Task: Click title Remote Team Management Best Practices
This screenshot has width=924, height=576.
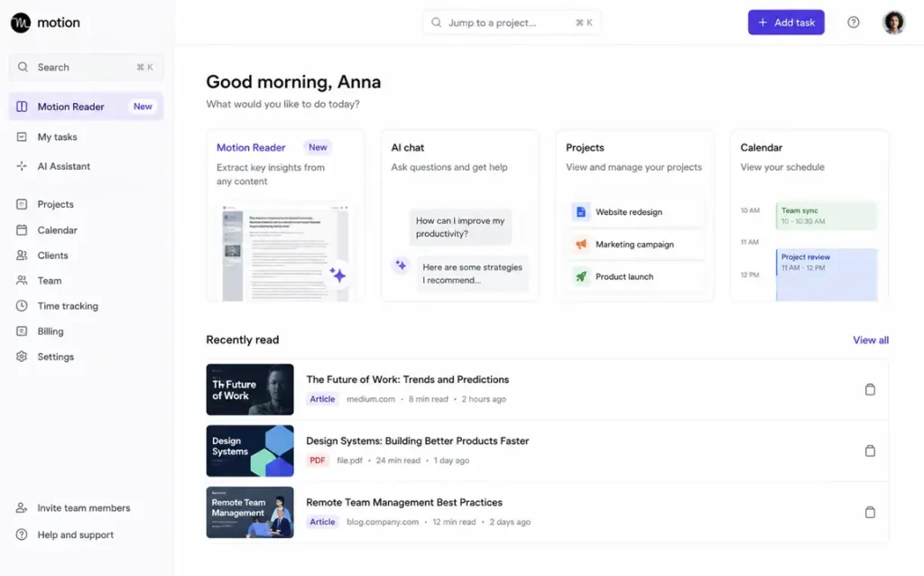Action: (x=404, y=502)
